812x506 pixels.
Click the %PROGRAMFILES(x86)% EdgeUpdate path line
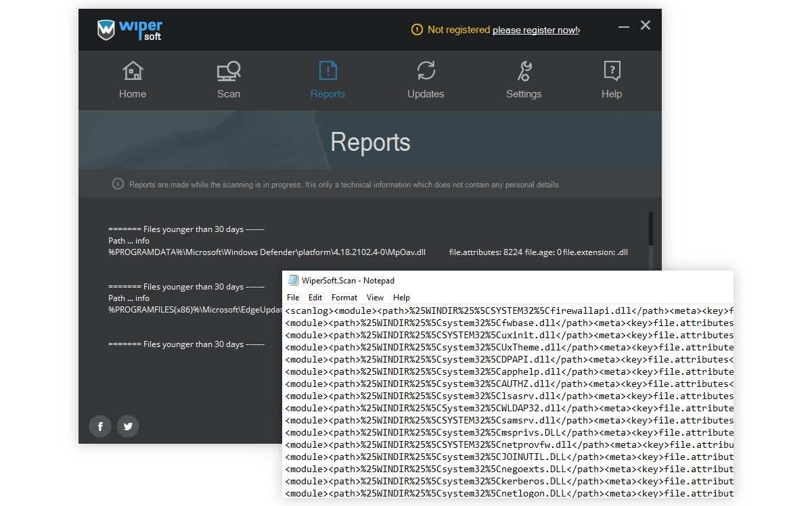[x=195, y=310]
